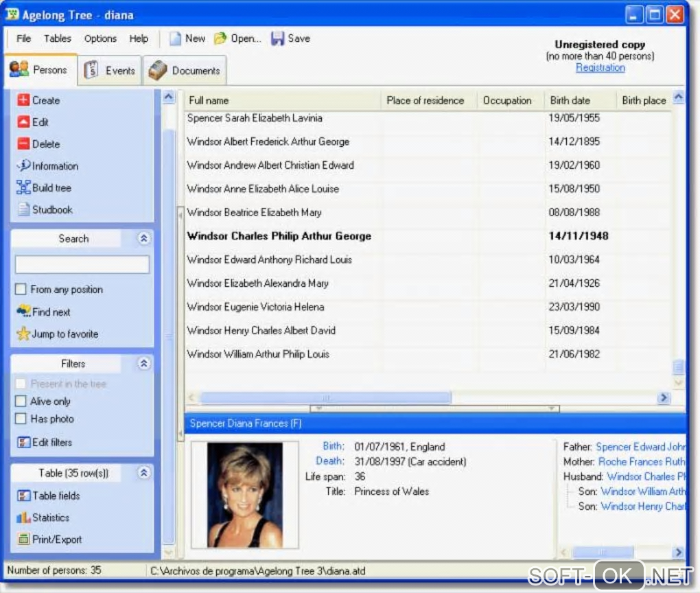Click the table horizontal scrollbar thumb

325,397
